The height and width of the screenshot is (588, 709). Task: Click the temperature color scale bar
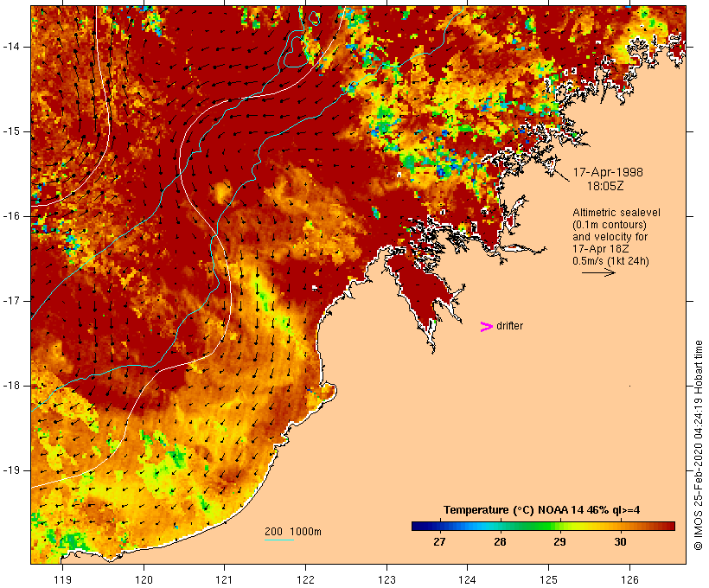pyautogui.click(x=543, y=526)
